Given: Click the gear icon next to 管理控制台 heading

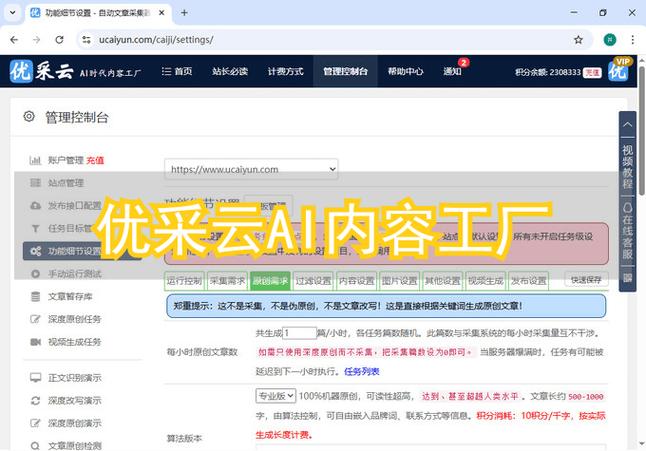Looking at the screenshot, I should 29,117.
